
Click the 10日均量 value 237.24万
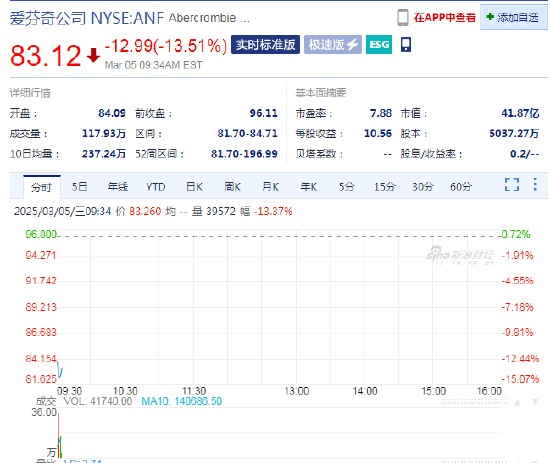point(104,154)
